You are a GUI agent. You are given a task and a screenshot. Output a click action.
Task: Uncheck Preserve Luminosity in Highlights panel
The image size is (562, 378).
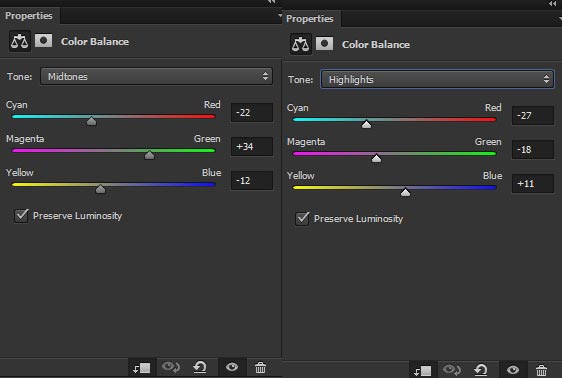pos(302,219)
